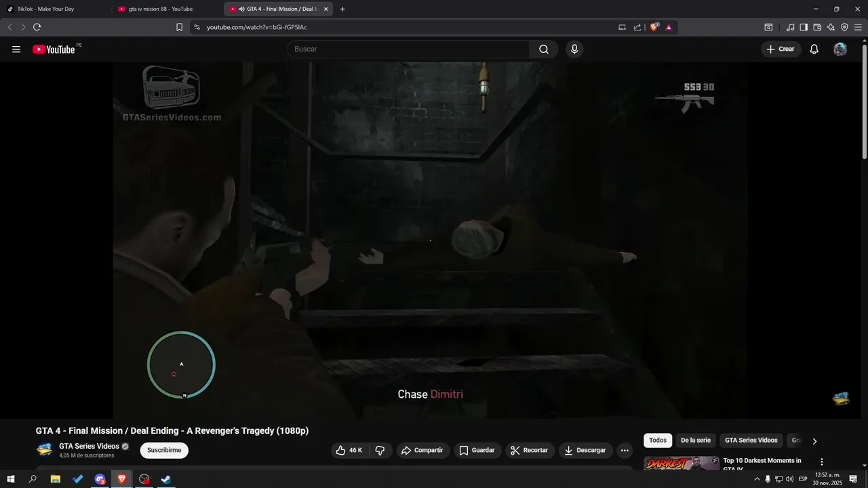The image size is (868, 488).
Task: Click the search magnifier button
Action: [x=544, y=49]
